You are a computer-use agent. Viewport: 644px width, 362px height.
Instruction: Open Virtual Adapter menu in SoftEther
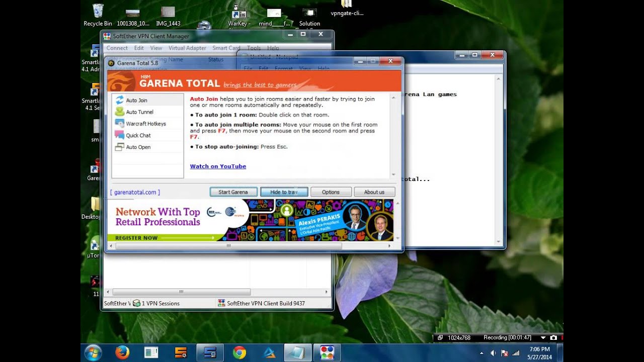point(187,48)
